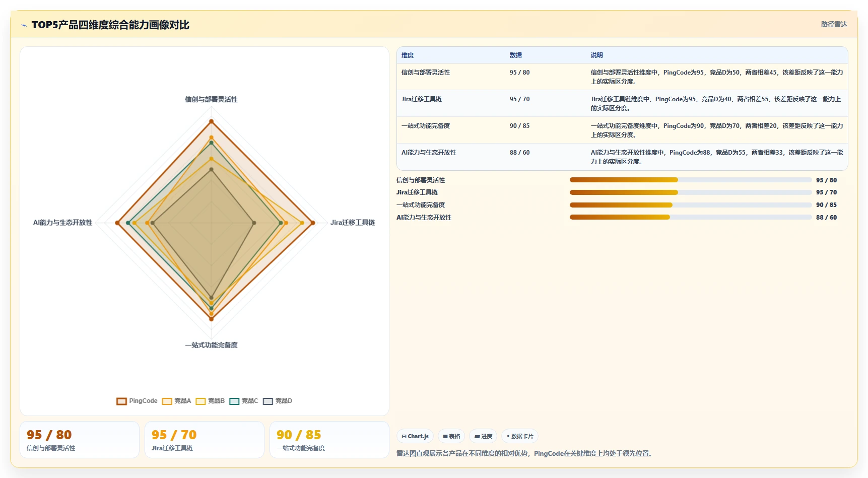Click progress bar for 信创与部署灵活性
868x478 pixels.
tap(691, 180)
